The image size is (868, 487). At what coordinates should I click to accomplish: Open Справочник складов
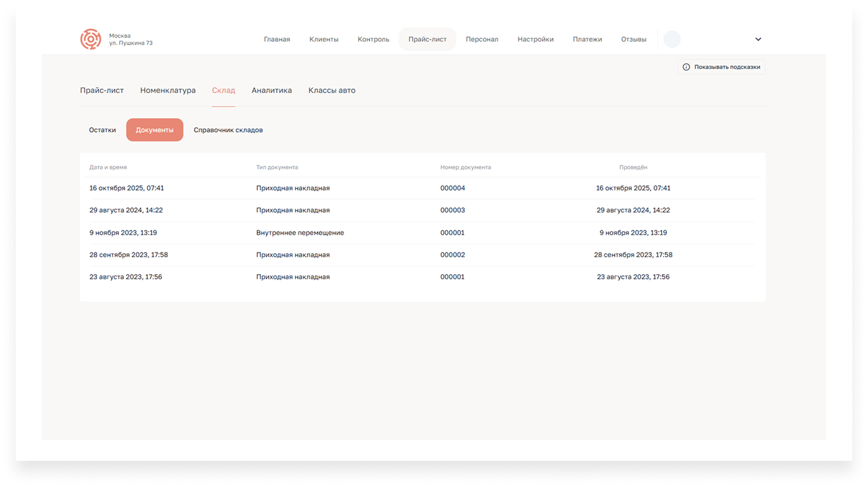228,130
